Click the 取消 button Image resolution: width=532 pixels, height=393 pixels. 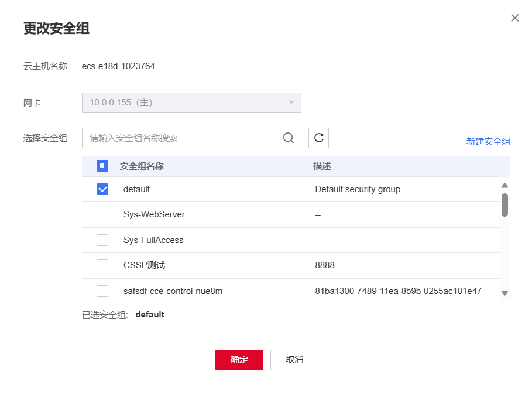(x=294, y=360)
